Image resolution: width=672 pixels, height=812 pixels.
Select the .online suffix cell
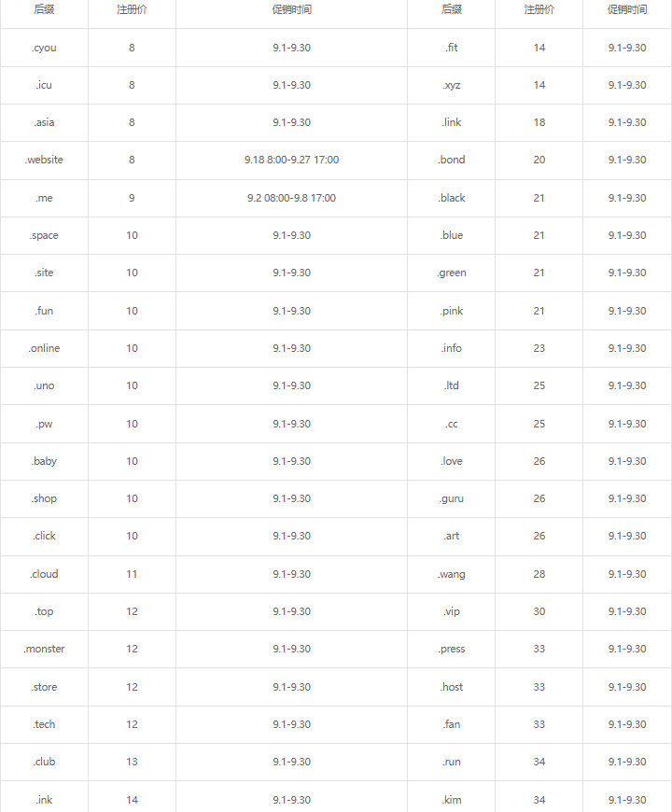[x=44, y=348]
